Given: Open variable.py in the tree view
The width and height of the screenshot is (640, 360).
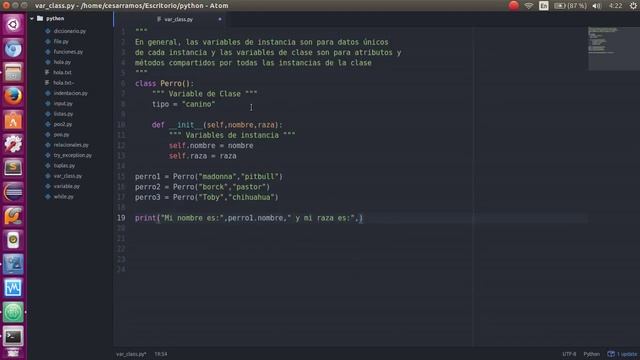Looking at the screenshot, I should (67, 186).
